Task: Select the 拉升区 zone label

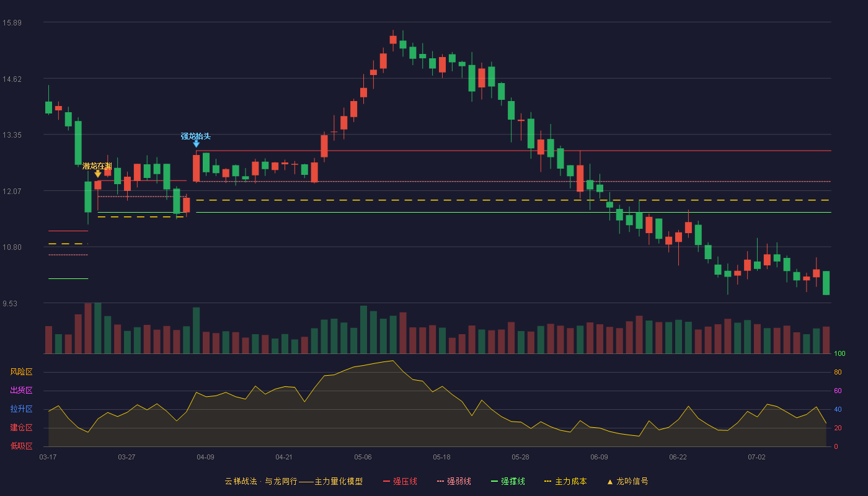Action: pos(21,409)
